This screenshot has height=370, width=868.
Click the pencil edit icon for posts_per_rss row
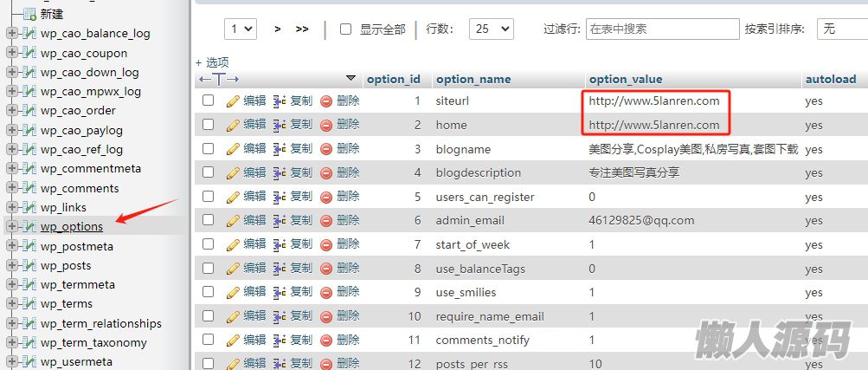233,364
